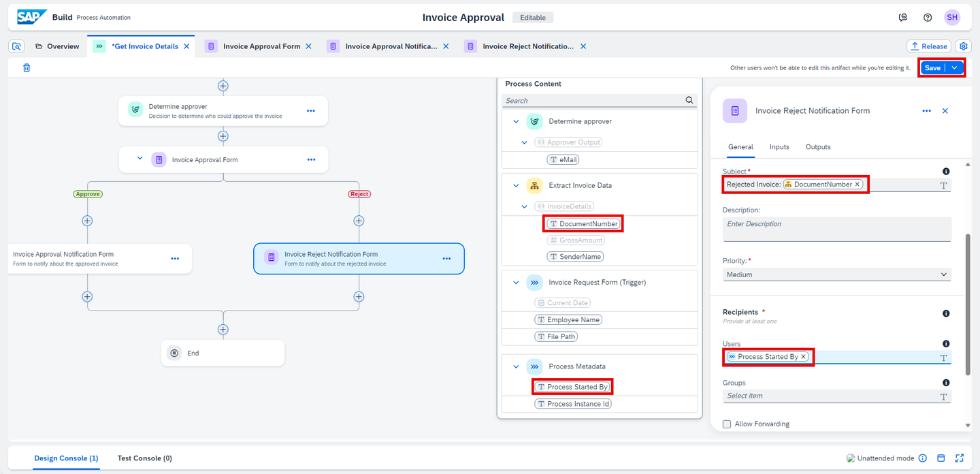Click the Save button

pos(932,67)
